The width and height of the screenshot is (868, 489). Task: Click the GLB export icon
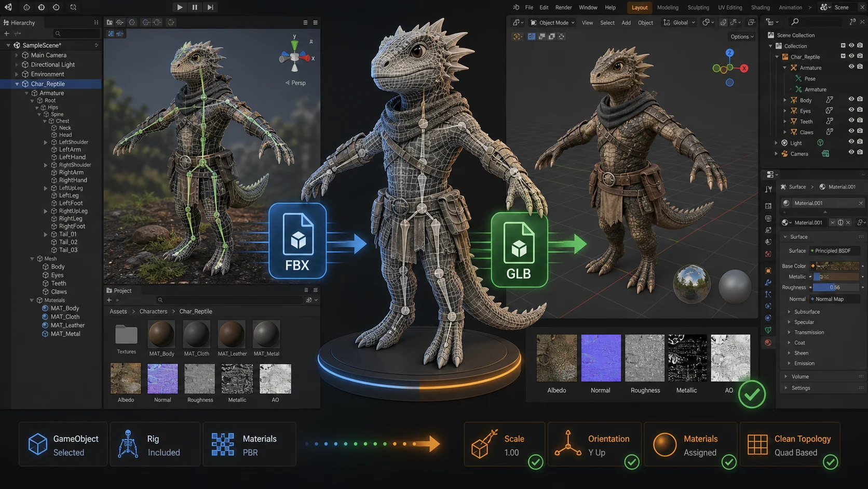pyautogui.click(x=519, y=249)
